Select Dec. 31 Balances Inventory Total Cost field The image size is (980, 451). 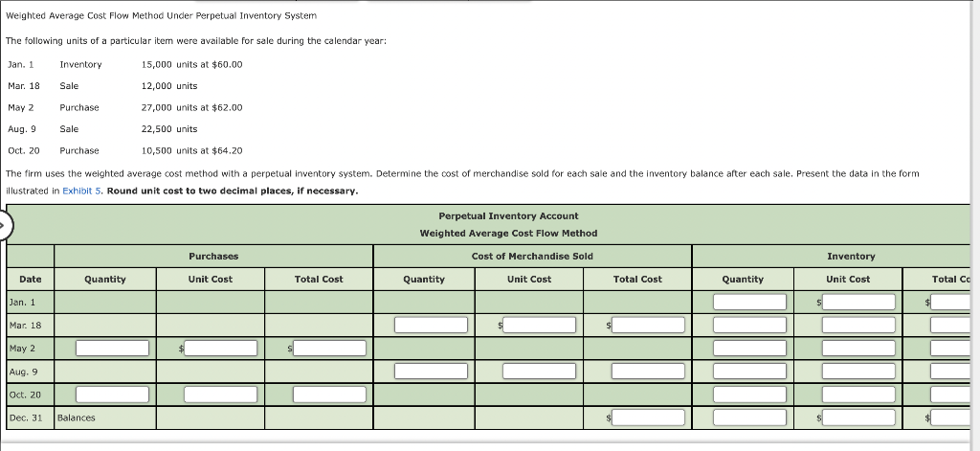click(x=950, y=417)
